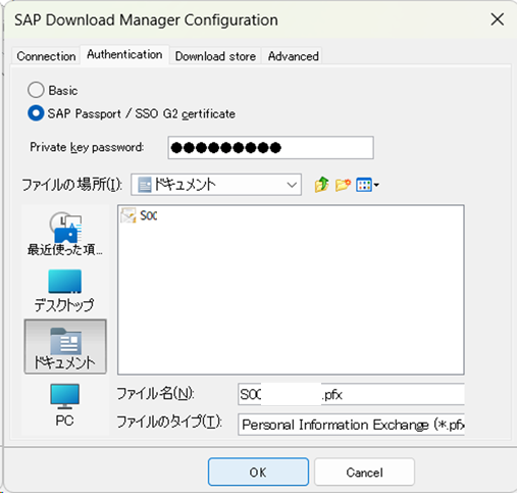
Task: Click the Cancel button
Action: coord(364,472)
